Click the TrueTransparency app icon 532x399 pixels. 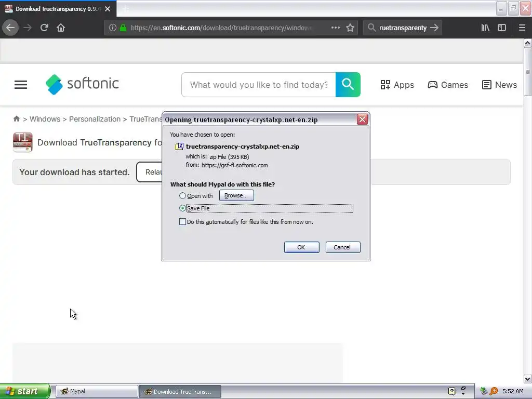[x=23, y=142]
